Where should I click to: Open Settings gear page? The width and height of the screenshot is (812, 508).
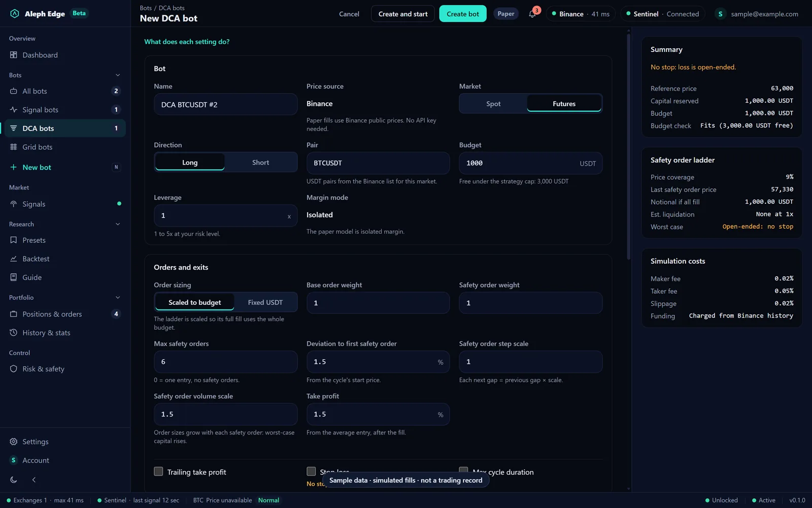pos(65,442)
